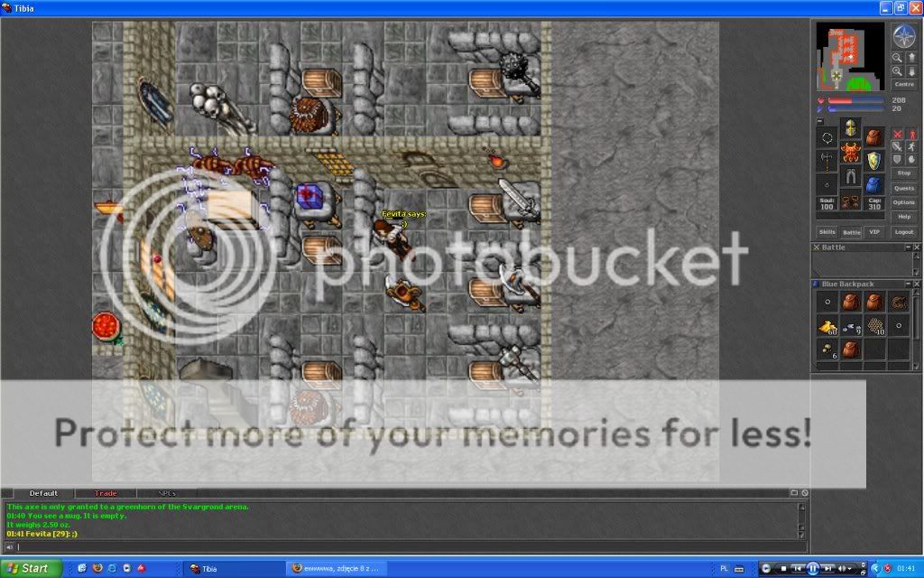Collapse the inventory panel with minus button

pos(819,122)
